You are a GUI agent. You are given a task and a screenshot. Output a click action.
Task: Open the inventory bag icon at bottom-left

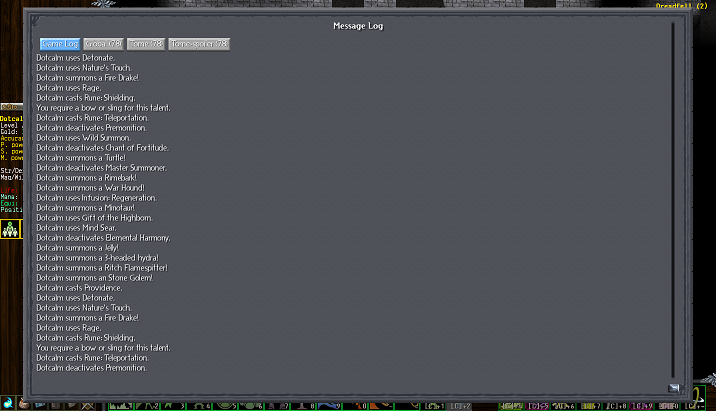tap(23, 404)
